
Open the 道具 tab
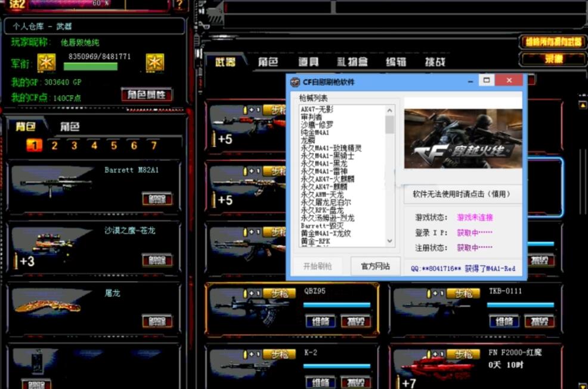(x=308, y=62)
